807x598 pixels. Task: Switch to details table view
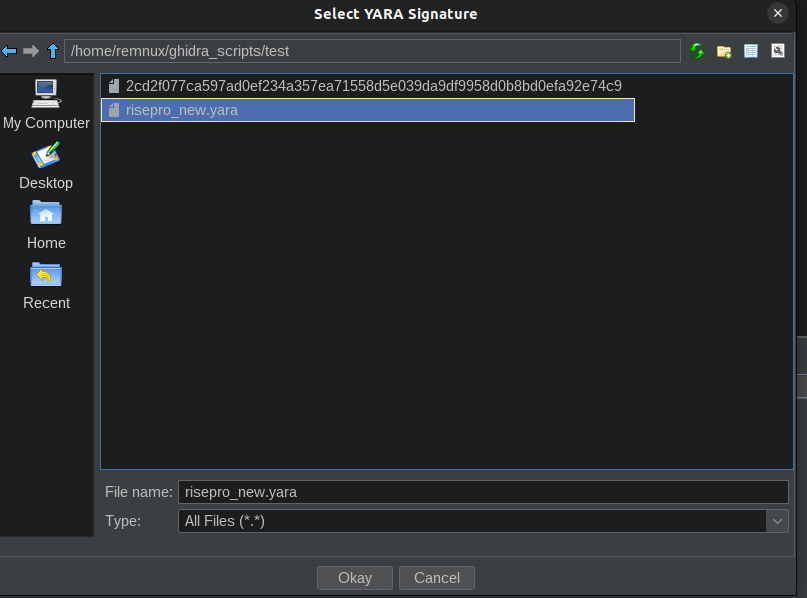pos(751,51)
